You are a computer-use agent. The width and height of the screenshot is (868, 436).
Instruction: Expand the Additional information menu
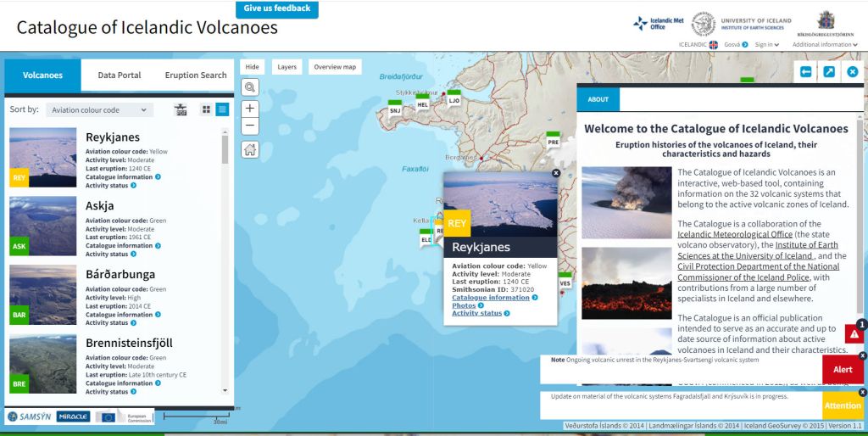(x=825, y=45)
